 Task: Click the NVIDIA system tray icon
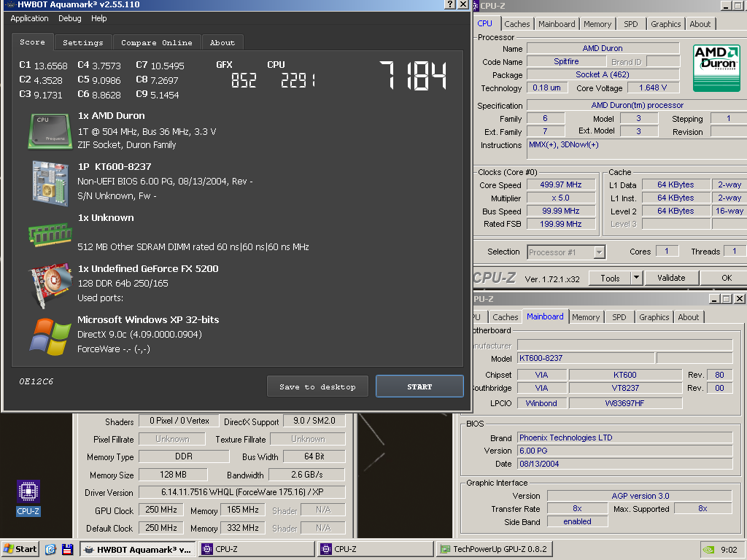pyautogui.click(x=709, y=550)
